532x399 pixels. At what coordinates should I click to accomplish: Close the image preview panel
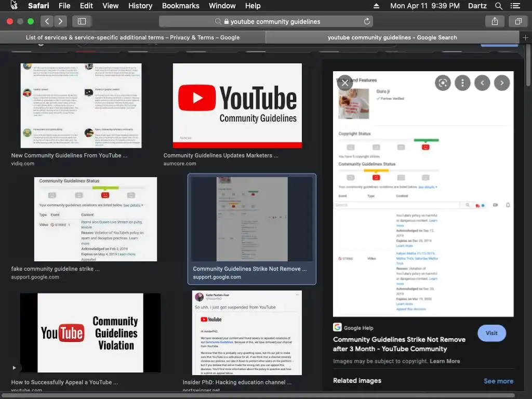click(x=345, y=83)
